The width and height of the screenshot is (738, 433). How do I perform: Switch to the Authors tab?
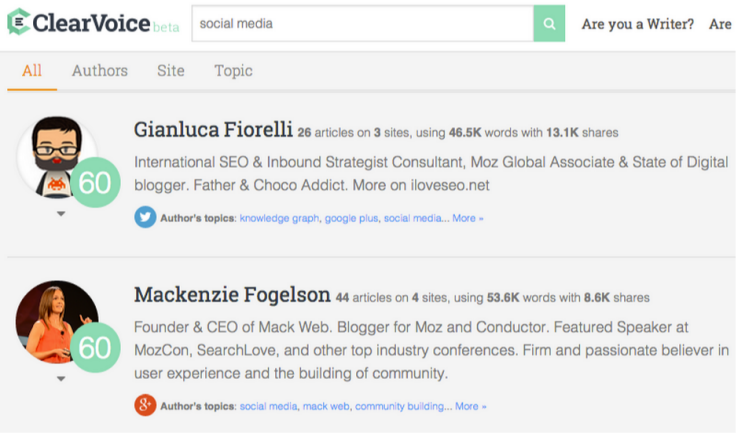100,71
